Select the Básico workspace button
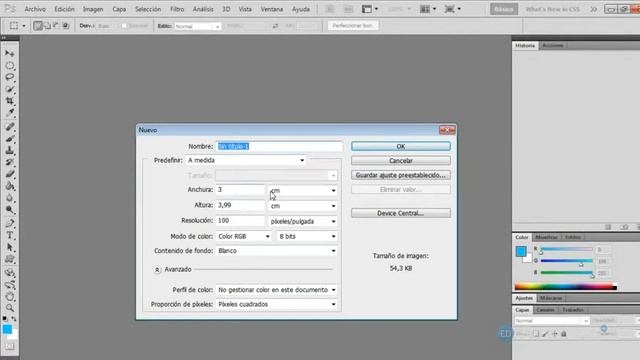 click(x=504, y=9)
